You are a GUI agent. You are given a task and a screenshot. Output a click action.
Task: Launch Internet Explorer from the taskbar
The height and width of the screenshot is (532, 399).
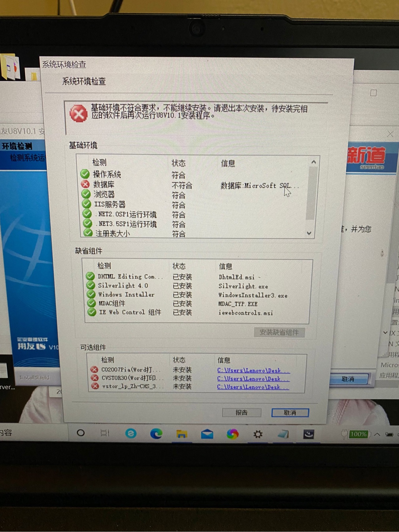pyautogui.click(x=131, y=433)
